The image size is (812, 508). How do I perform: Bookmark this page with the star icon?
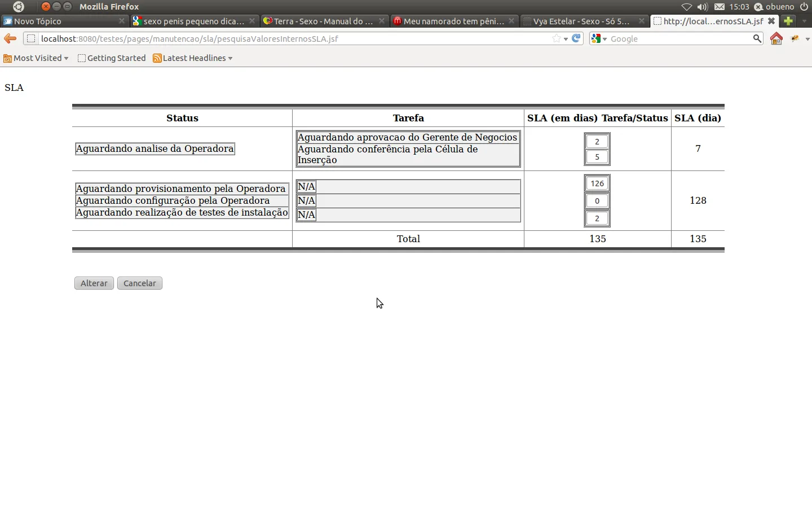point(557,38)
